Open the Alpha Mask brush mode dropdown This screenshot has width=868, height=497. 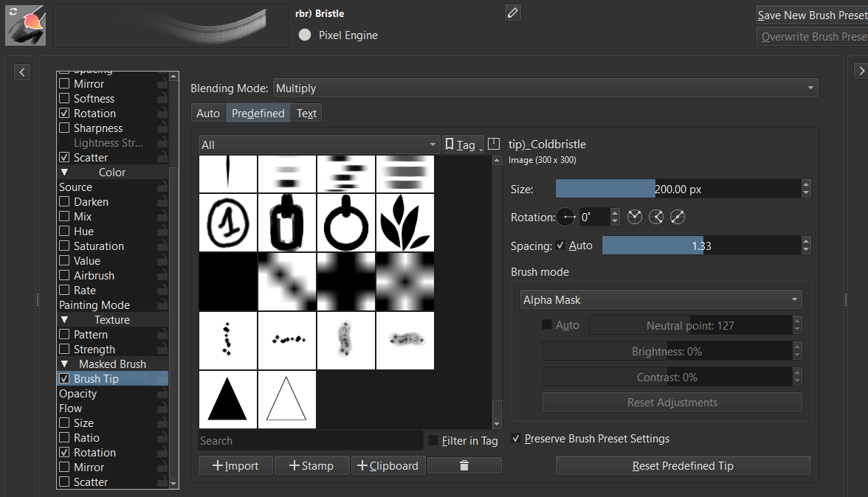pyautogui.click(x=661, y=300)
